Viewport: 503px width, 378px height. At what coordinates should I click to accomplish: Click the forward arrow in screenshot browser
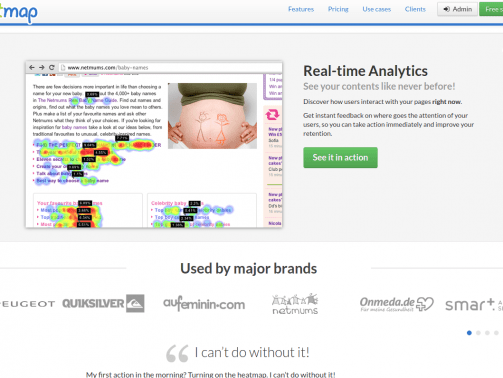(42, 67)
